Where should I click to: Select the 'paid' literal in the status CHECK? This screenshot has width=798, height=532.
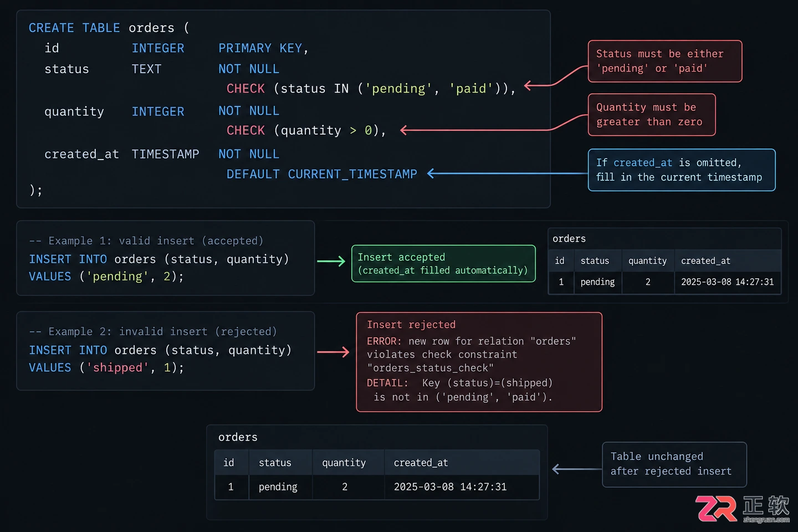[x=471, y=89]
